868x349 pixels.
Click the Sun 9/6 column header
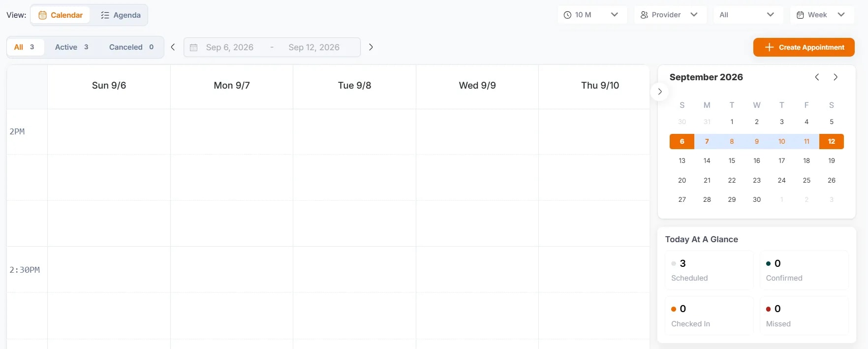(x=109, y=85)
